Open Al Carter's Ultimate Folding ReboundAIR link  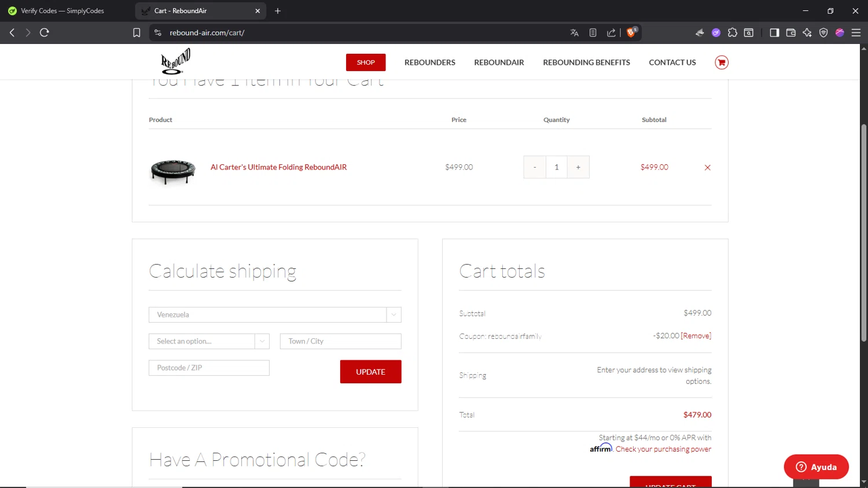(x=278, y=167)
